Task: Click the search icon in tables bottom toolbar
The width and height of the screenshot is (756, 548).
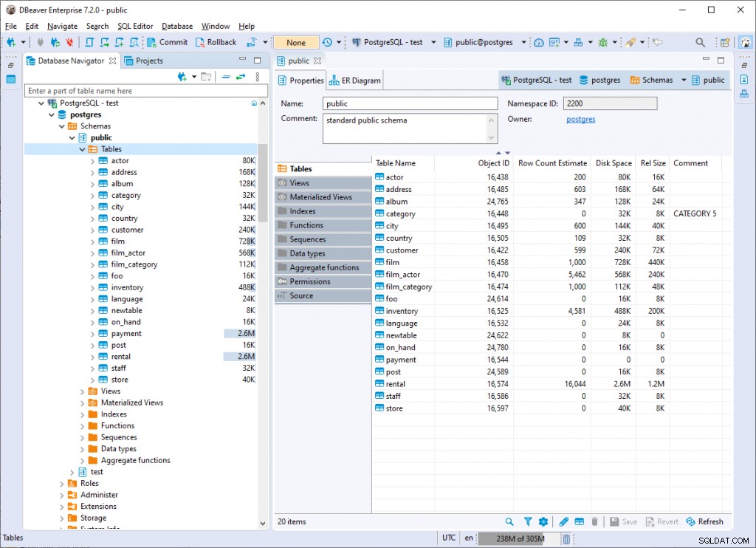Action: [509, 521]
